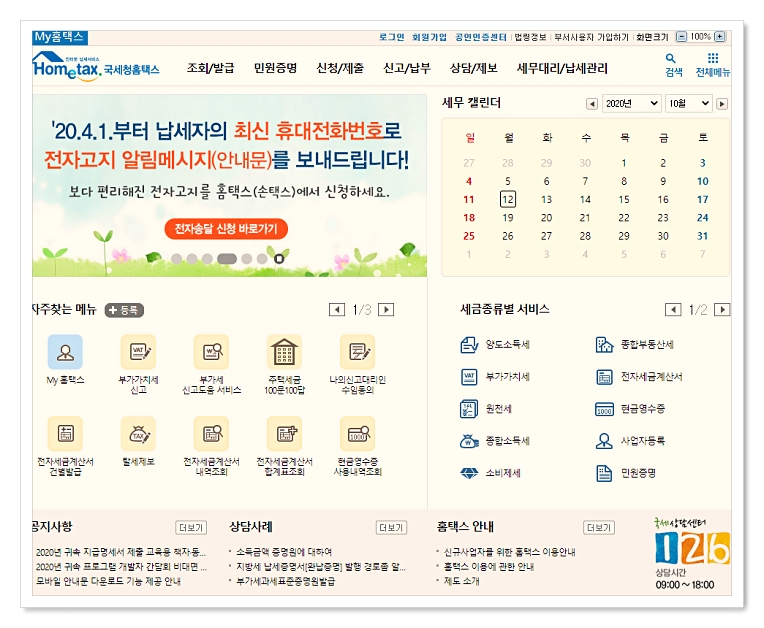Viewport: 764px width, 628px height.
Task: Open 신규사업자를 위한 홈택스 이용안내
Action: tap(510, 552)
